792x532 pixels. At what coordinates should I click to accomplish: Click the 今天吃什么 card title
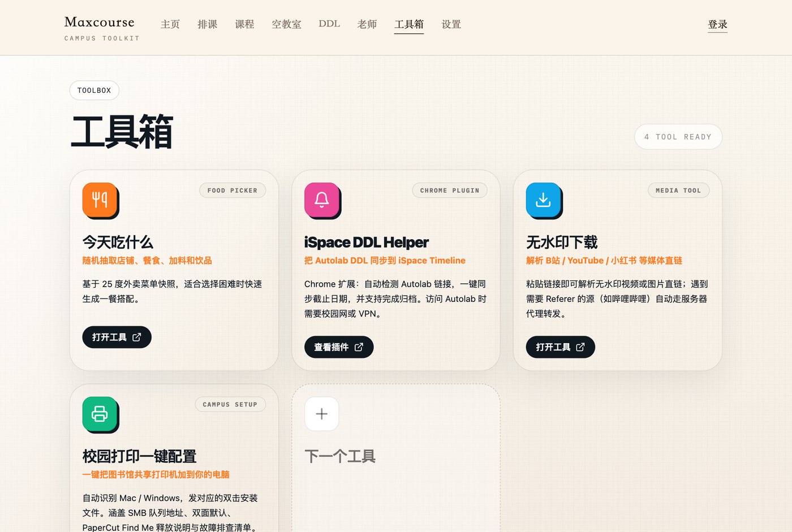(118, 243)
